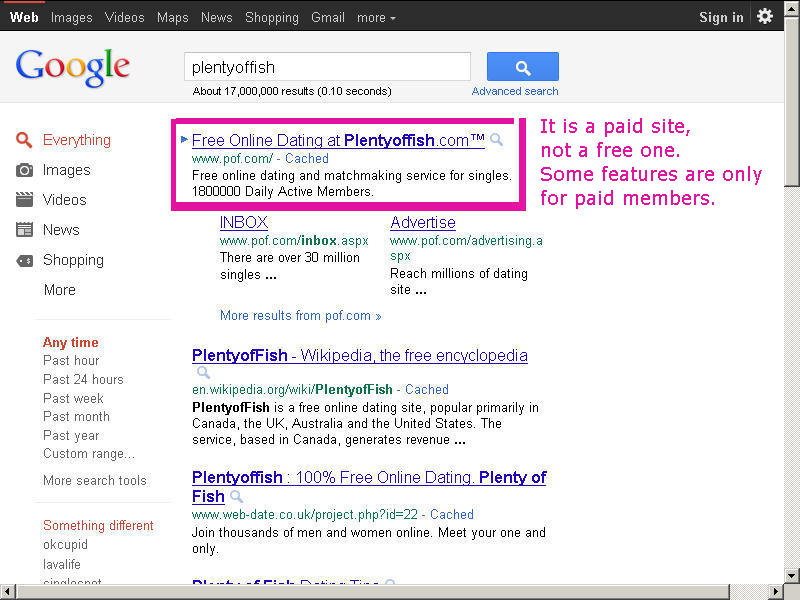Click the www.pof.com/ green URL text
Viewport: 800px width, 600px height.
232,159
